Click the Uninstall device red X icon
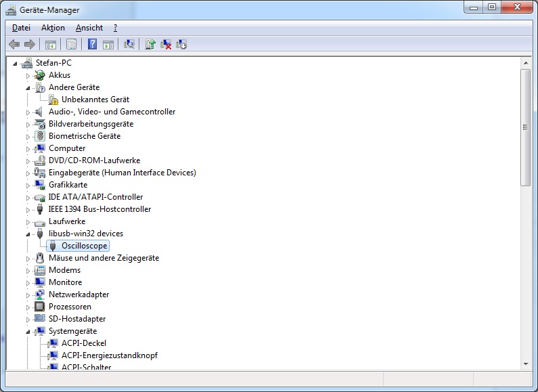The width and height of the screenshot is (538, 392). pyautogui.click(x=166, y=44)
